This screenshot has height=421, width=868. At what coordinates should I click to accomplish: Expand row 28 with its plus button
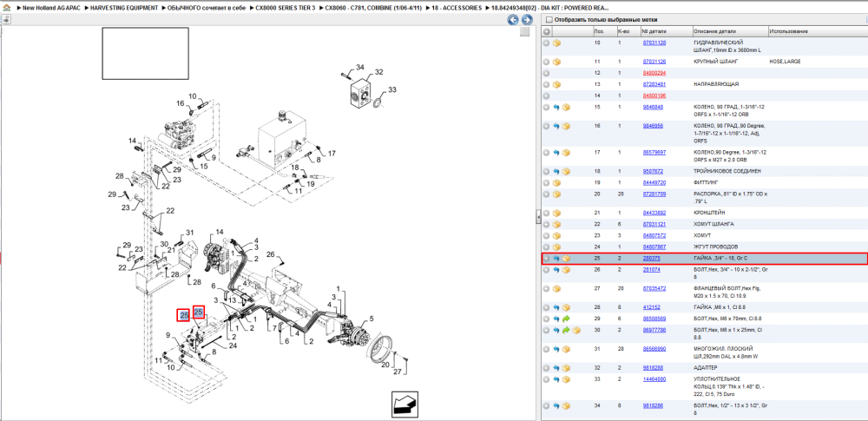click(546, 307)
